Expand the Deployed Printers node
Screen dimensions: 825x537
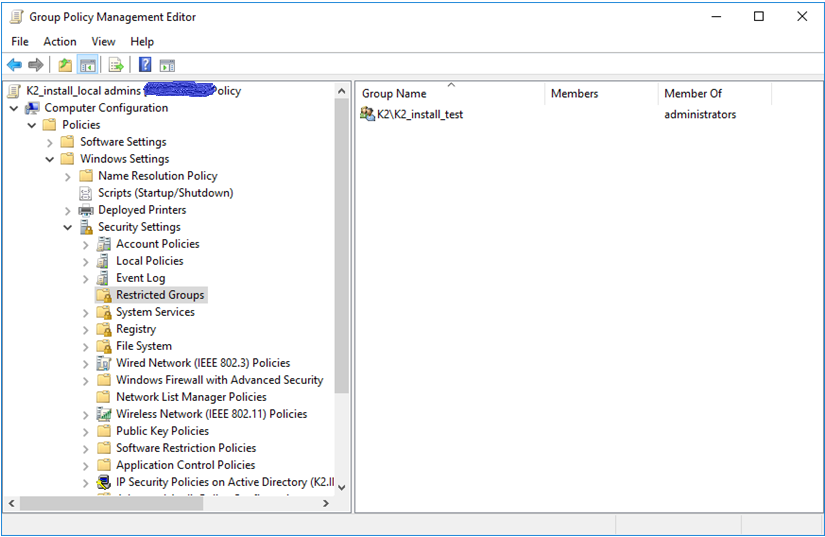click(68, 211)
